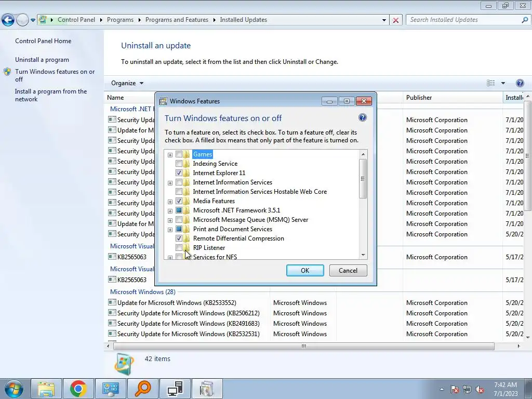This screenshot has width=532, height=399.
Task: Click the magnifier search app in taskbar
Action: 142,389
